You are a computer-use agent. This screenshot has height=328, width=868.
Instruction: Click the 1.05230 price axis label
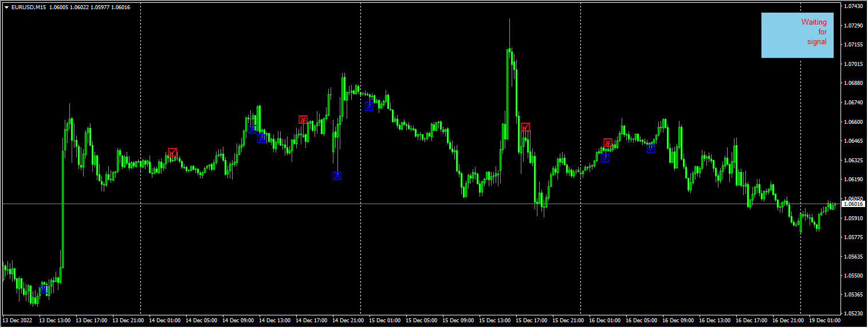tap(854, 314)
